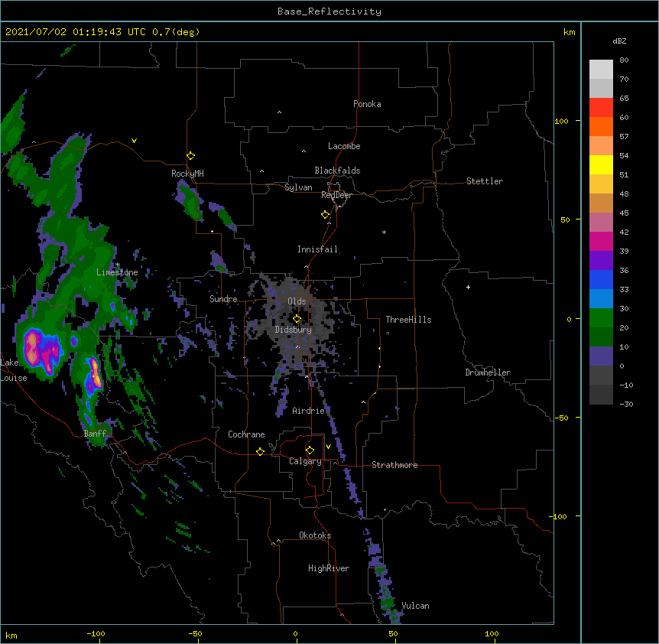Click the white asterisk marker east of Innisfail
The width and height of the screenshot is (659, 644).
click(384, 232)
